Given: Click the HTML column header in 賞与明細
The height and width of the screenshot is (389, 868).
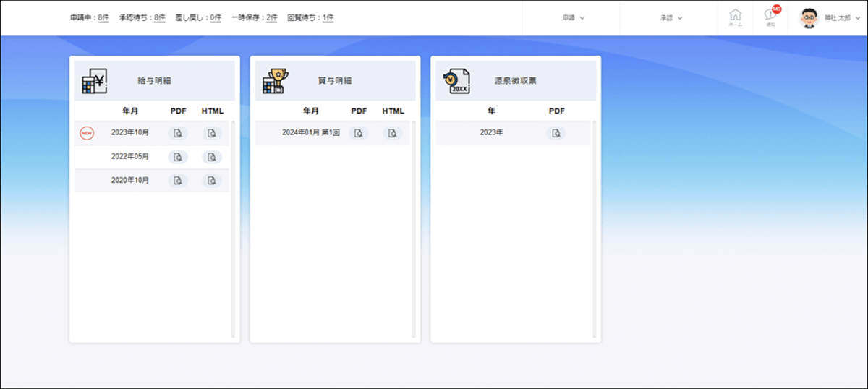Looking at the screenshot, I should tap(393, 111).
